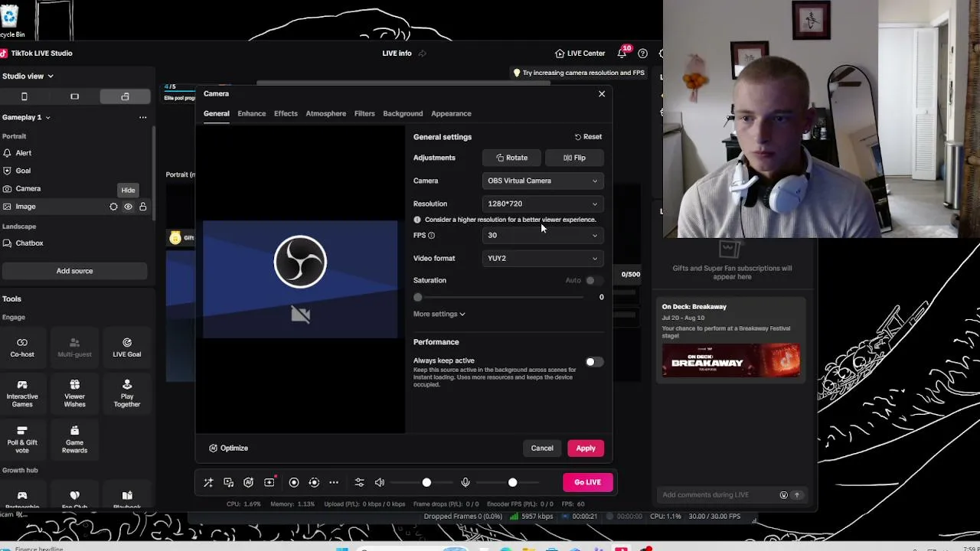
Task: Click the Rotate adjustment button
Action: [511, 158]
